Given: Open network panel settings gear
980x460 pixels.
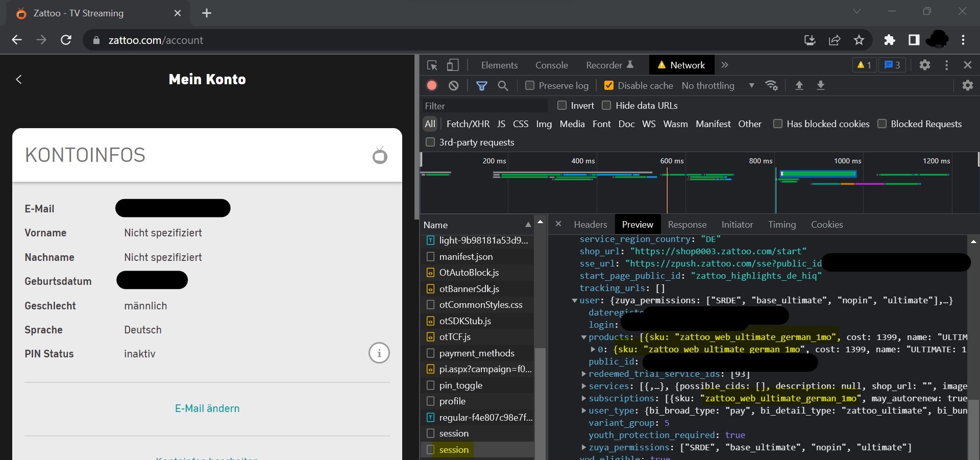Looking at the screenshot, I should (x=968, y=85).
